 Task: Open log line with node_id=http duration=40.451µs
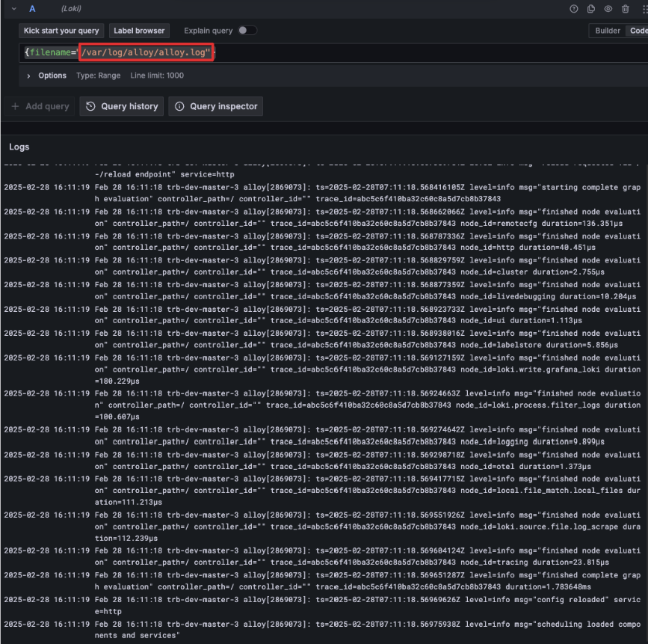click(x=322, y=242)
